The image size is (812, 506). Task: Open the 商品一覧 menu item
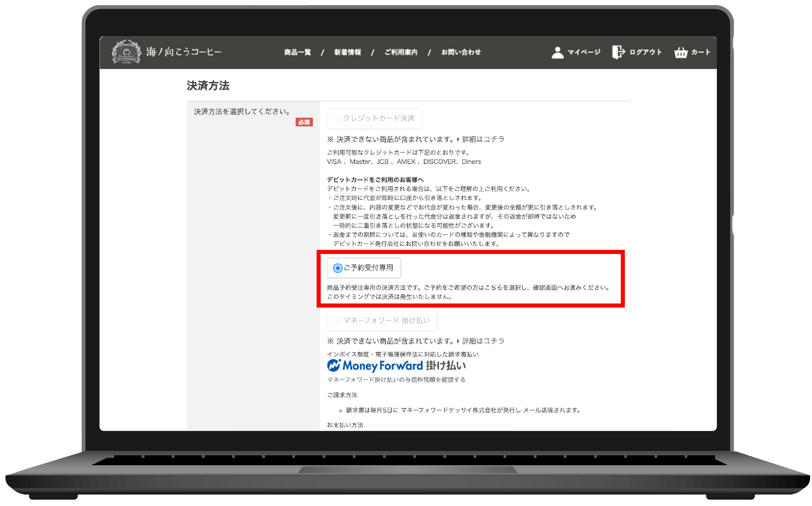point(297,52)
